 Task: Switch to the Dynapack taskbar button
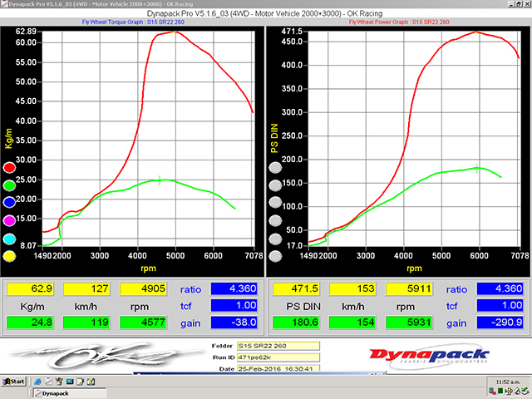70,393
